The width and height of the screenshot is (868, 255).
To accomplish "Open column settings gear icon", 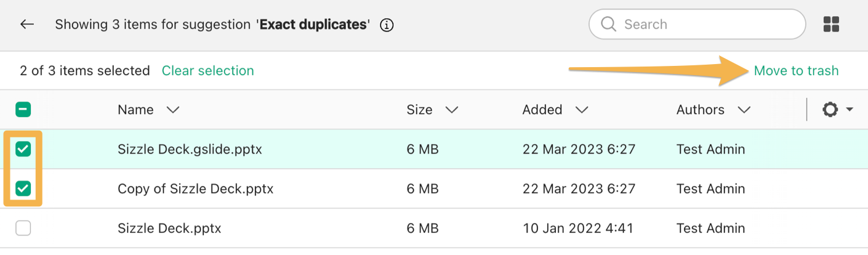I will coord(830,110).
